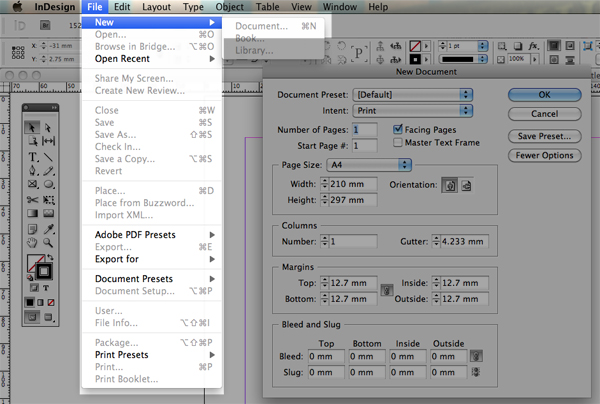Open the Window menu
The height and width of the screenshot is (404, 600).
coord(340,7)
